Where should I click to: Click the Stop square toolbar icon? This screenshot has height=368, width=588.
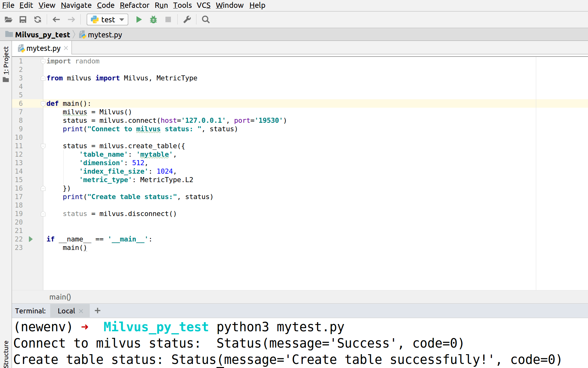pyautogui.click(x=168, y=20)
